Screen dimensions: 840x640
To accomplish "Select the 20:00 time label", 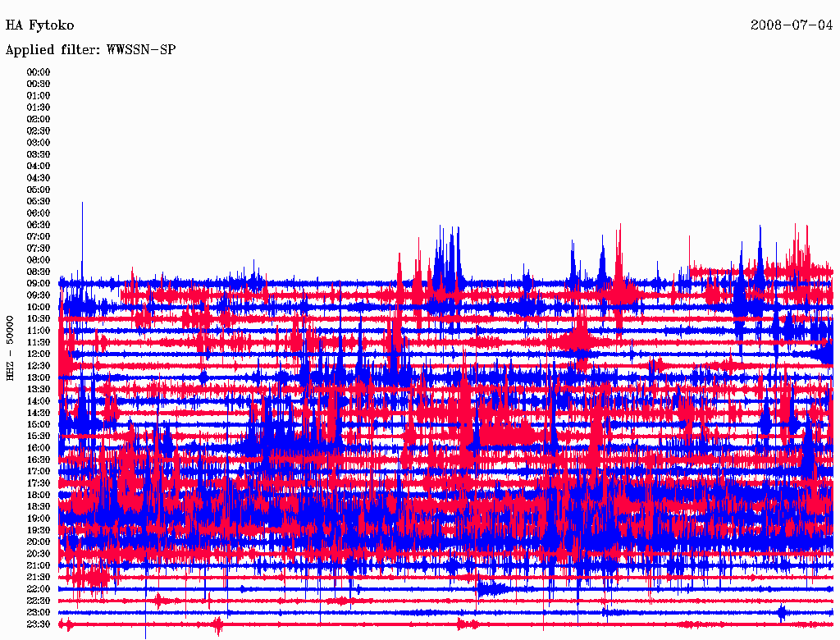I will click(x=39, y=542).
